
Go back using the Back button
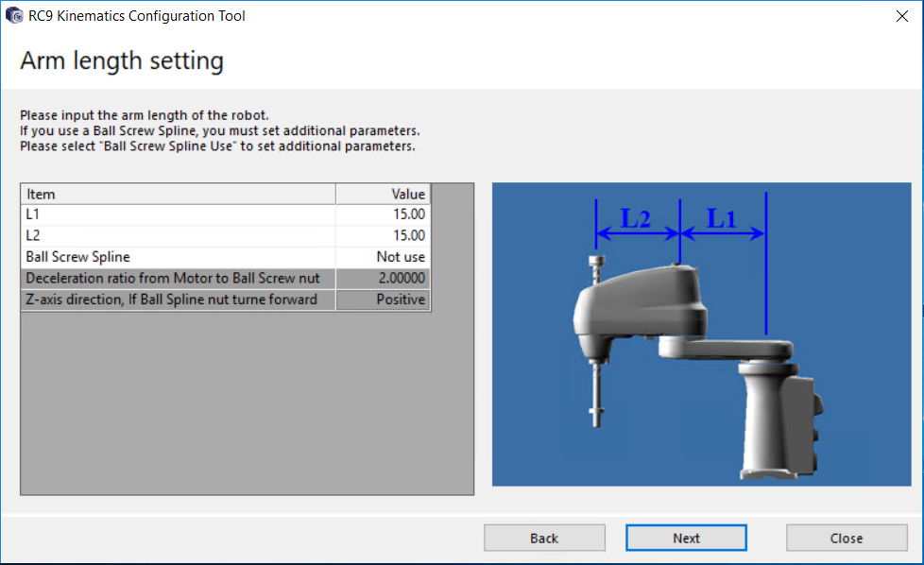tap(544, 538)
